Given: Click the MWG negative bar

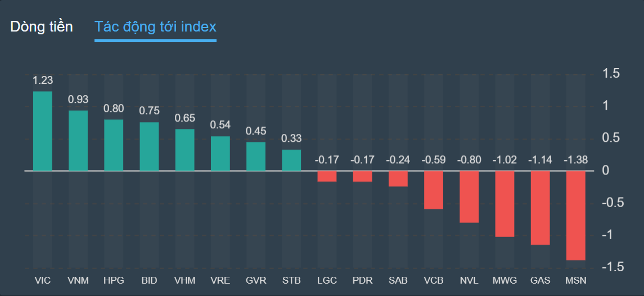Looking at the screenshot, I should (505, 203).
